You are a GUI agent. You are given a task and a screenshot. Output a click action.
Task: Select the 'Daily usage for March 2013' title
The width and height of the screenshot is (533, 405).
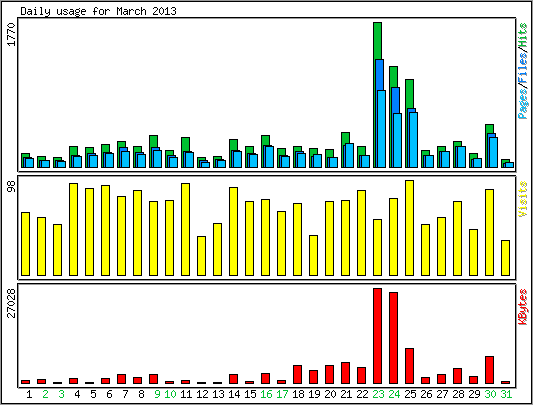(x=98, y=11)
